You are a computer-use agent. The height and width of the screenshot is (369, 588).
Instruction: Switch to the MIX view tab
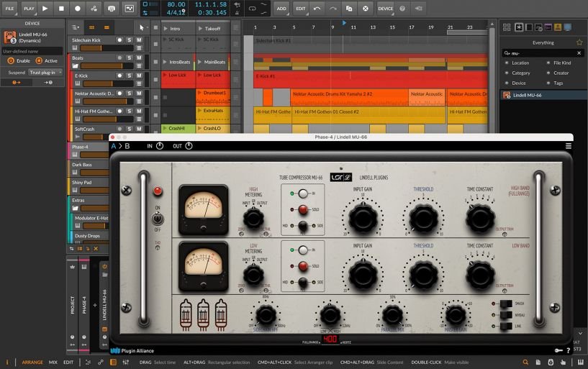pyautogui.click(x=53, y=362)
